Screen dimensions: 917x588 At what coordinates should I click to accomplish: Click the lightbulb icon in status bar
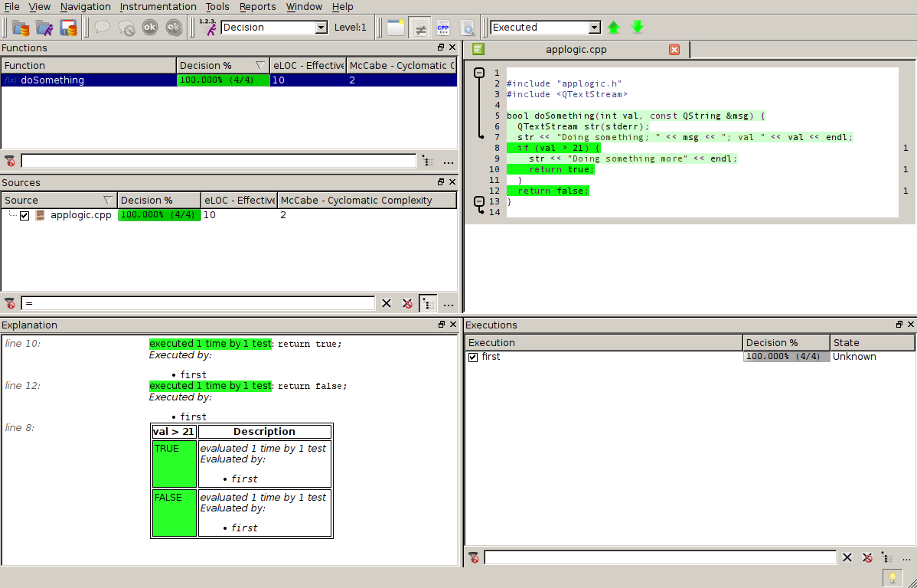(x=891, y=577)
